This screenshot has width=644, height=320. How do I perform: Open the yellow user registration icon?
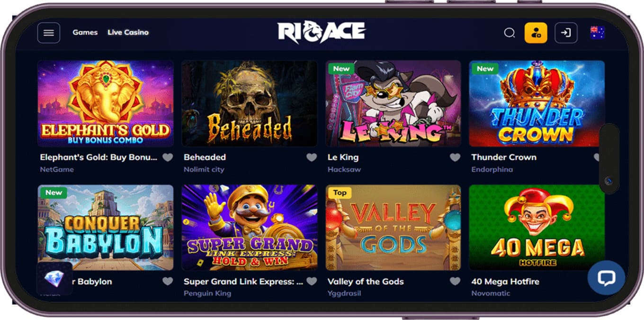click(x=536, y=33)
